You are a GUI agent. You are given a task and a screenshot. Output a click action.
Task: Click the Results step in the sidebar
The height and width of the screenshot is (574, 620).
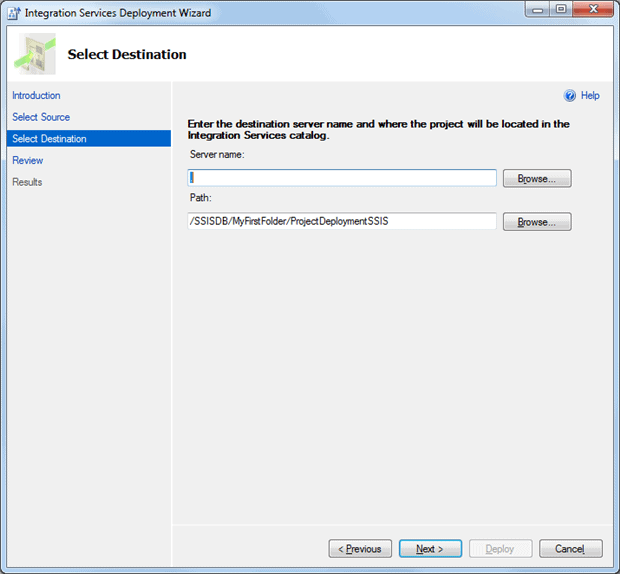pyautogui.click(x=27, y=182)
